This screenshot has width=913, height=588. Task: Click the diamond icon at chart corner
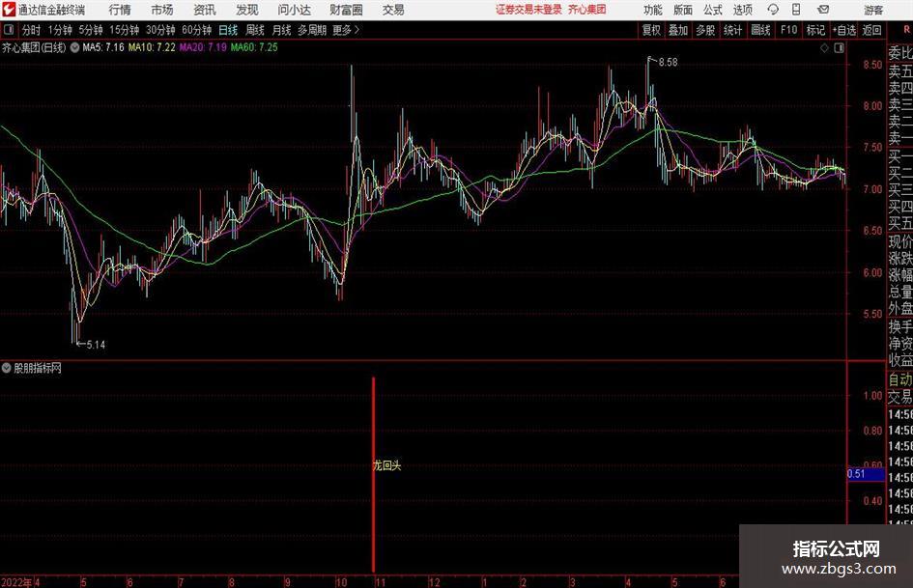click(824, 48)
